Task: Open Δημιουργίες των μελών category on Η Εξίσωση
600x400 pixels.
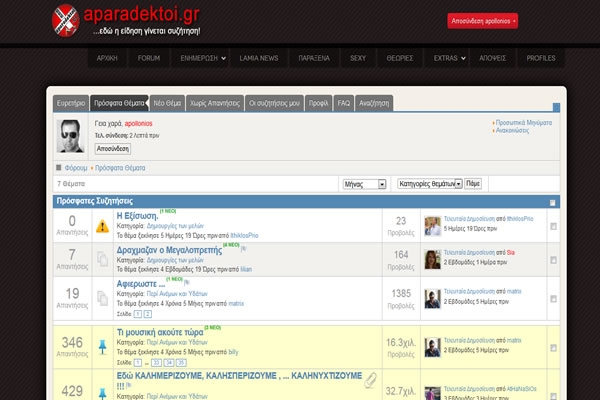Action: point(175,226)
